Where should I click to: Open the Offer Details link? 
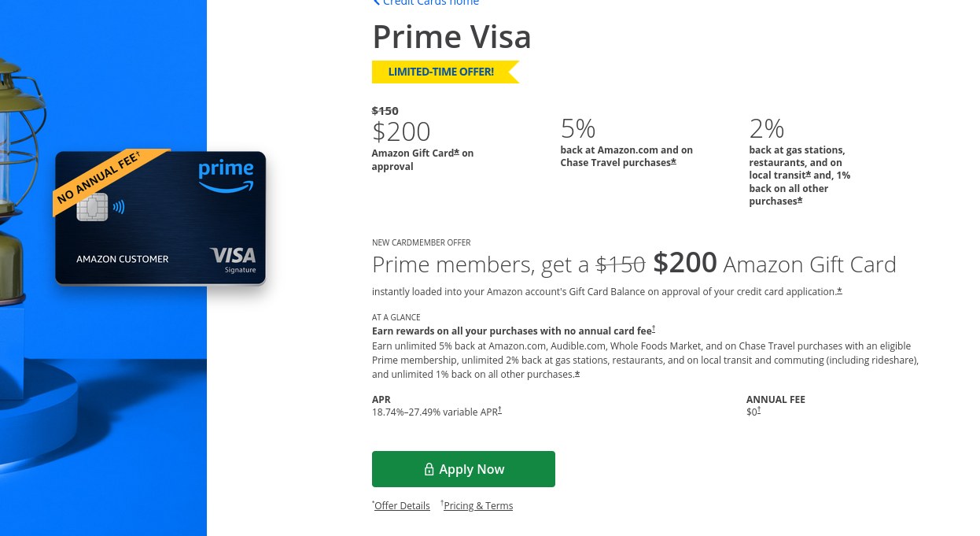coord(402,506)
